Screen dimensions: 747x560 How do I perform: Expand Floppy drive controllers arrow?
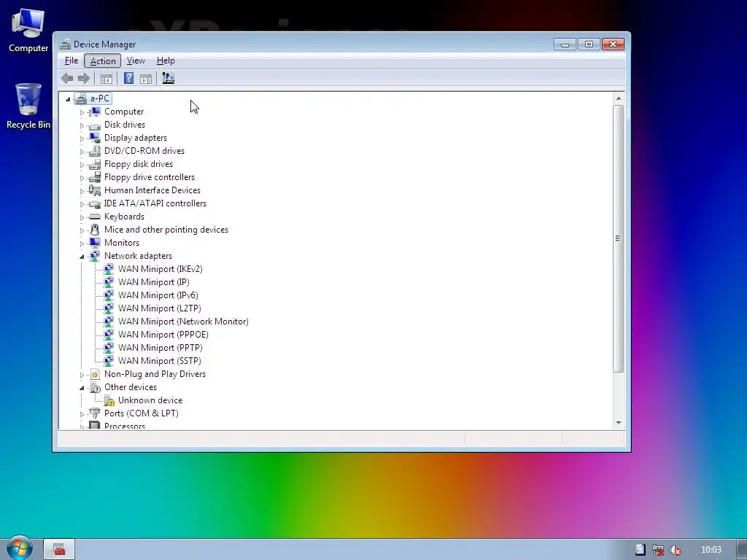(x=82, y=178)
